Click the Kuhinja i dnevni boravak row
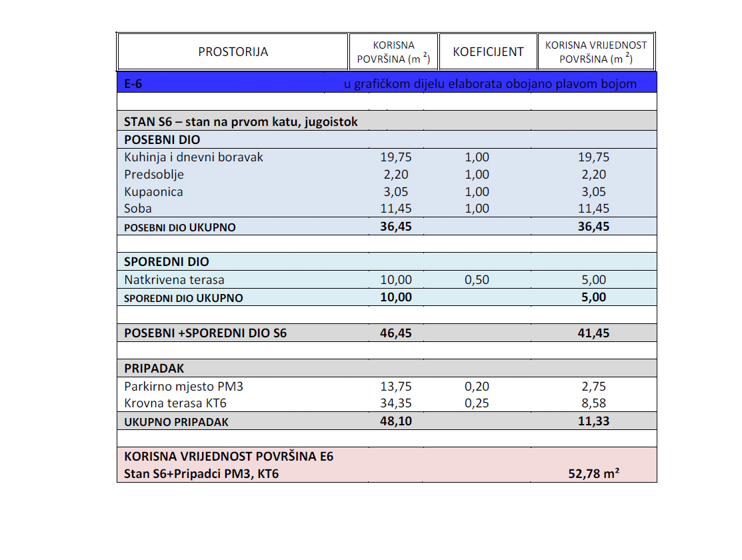This screenshot has height=560, width=742. pyautogui.click(x=387, y=157)
